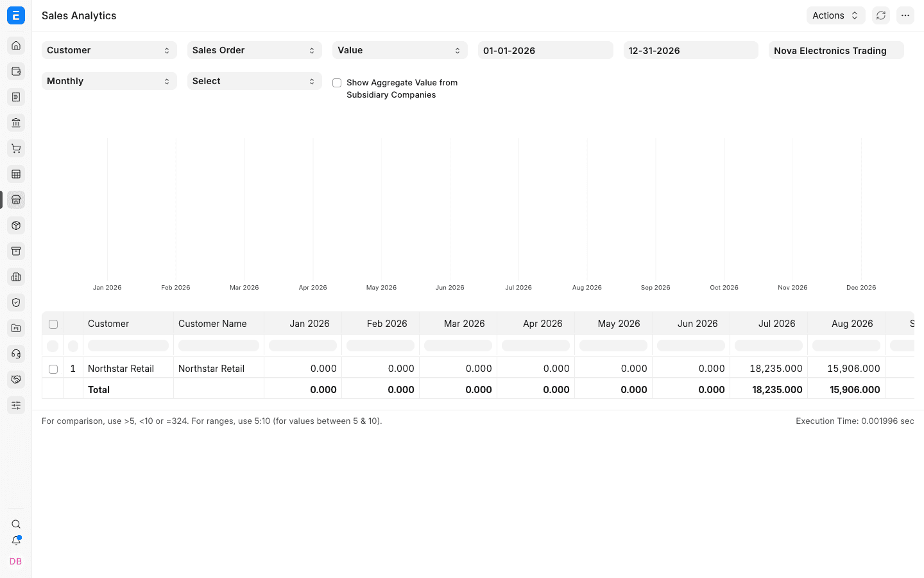This screenshot has width=924, height=578.
Task: Open the package box icon in sidebar
Action: click(16, 225)
